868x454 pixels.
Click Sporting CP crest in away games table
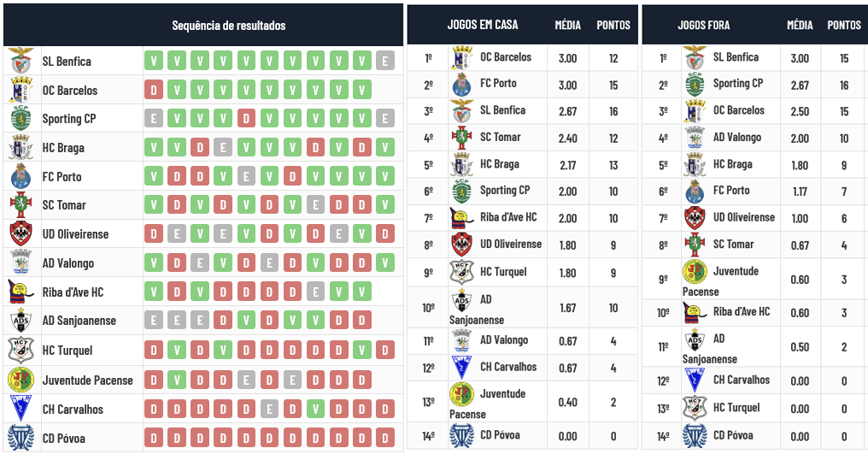695,84
